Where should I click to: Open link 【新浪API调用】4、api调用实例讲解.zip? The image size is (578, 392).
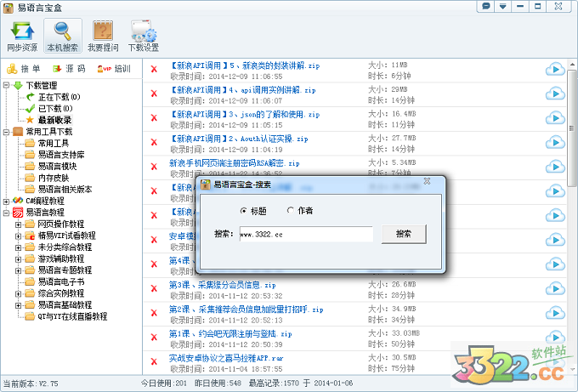(x=242, y=90)
